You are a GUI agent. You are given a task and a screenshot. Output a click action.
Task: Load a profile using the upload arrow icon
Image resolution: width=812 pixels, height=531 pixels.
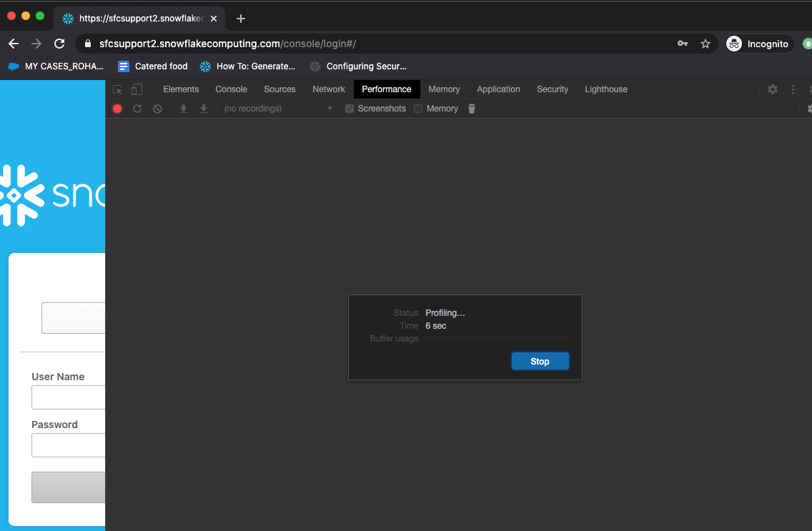(x=184, y=109)
